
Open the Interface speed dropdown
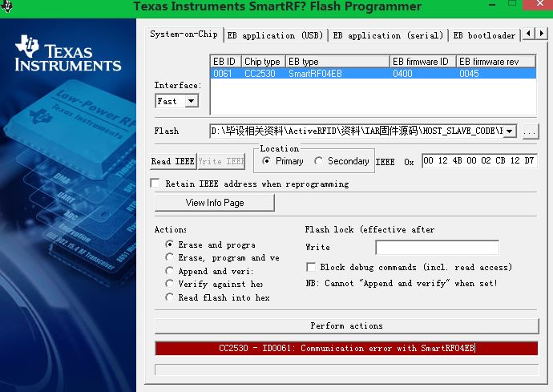pos(192,101)
